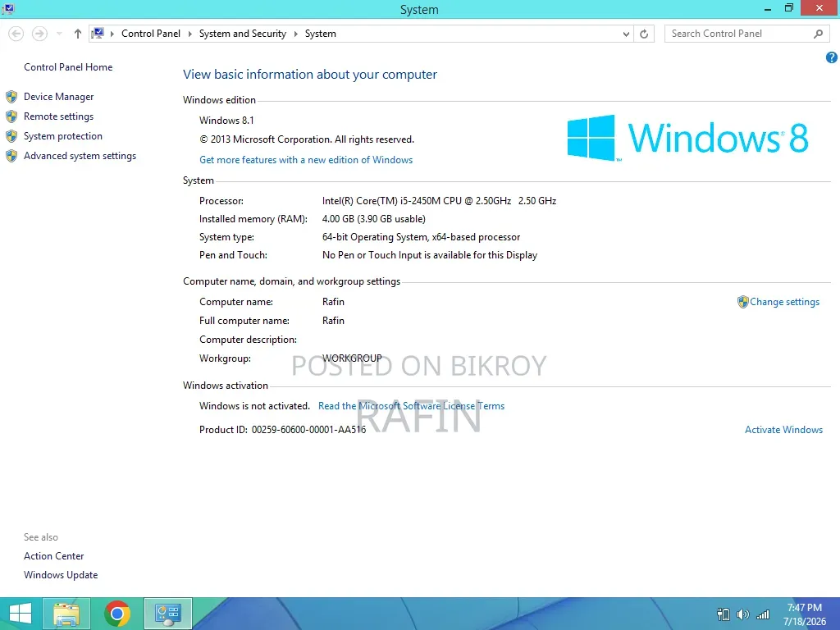The height and width of the screenshot is (630, 840).
Task: Click the shield icon beside Advanced system settings
Action: point(11,156)
